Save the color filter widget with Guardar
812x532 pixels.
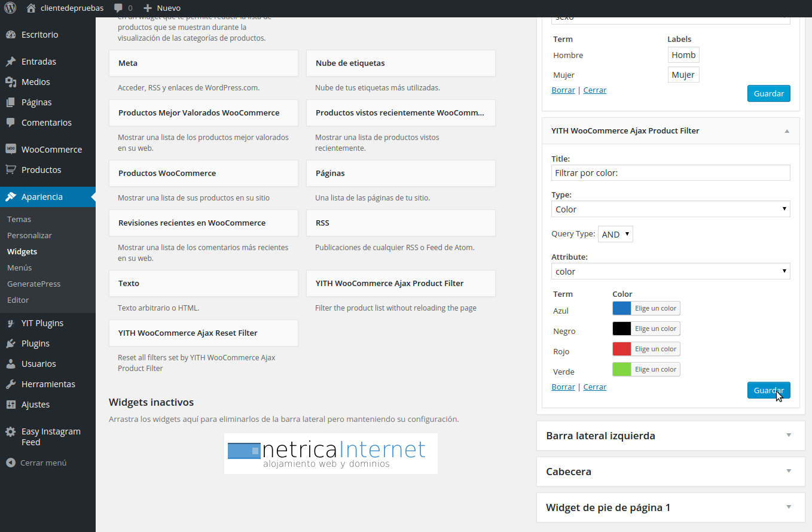click(x=768, y=390)
